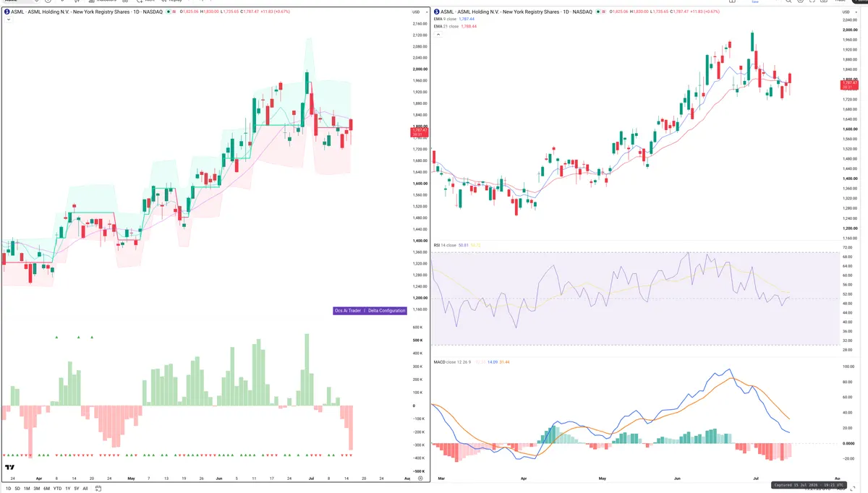Select the 1D time range

coord(8,489)
